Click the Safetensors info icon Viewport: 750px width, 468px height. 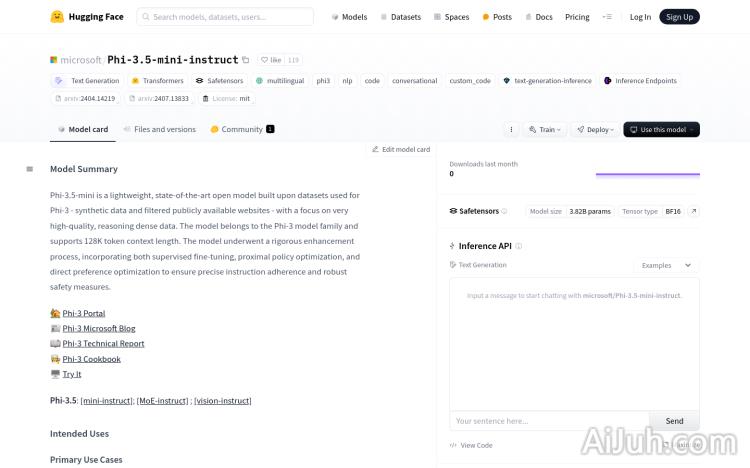tap(504, 211)
